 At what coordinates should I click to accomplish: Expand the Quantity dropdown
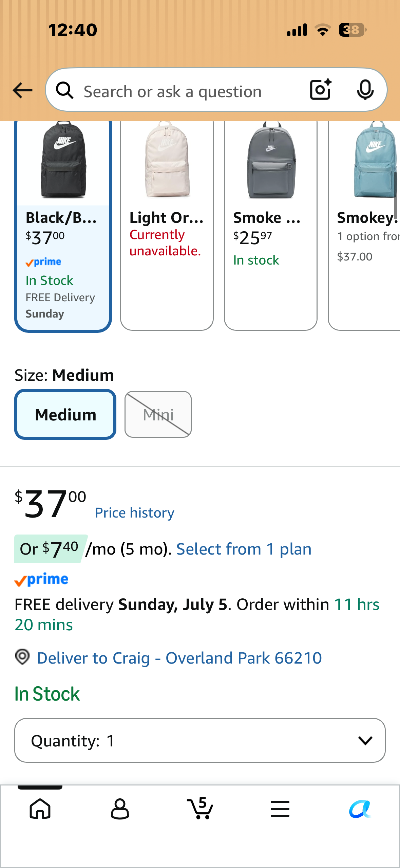click(x=200, y=740)
